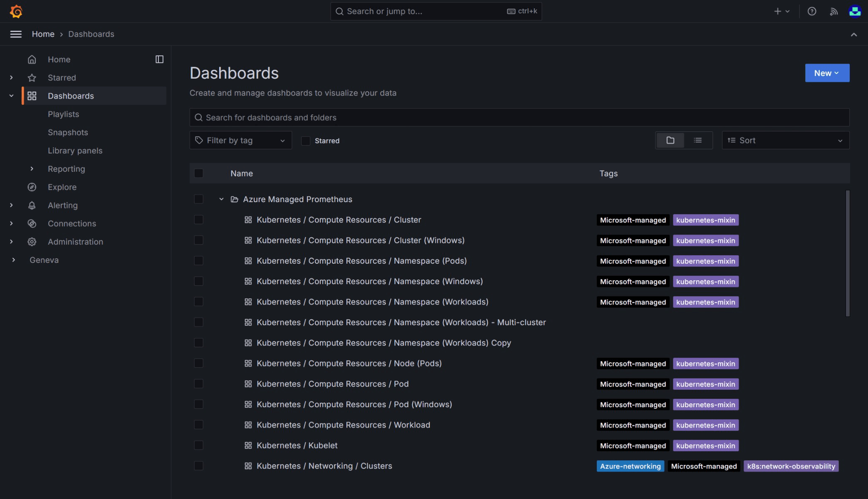This screenshot has height=499, width=868.
Task: Go to Library panels menu item
Action: coord(75,151)
